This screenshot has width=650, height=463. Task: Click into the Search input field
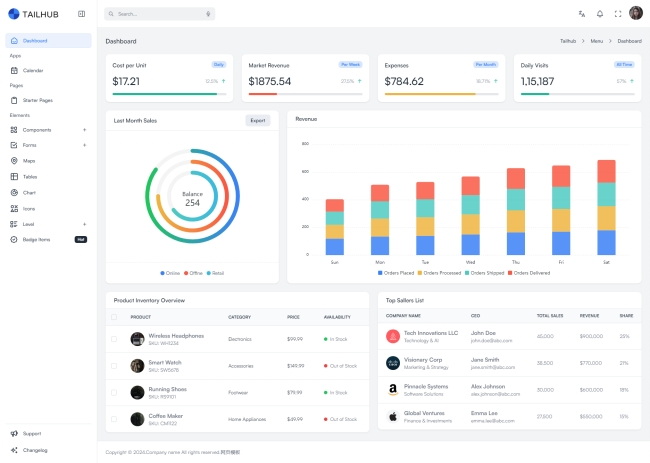pos(155,14)
